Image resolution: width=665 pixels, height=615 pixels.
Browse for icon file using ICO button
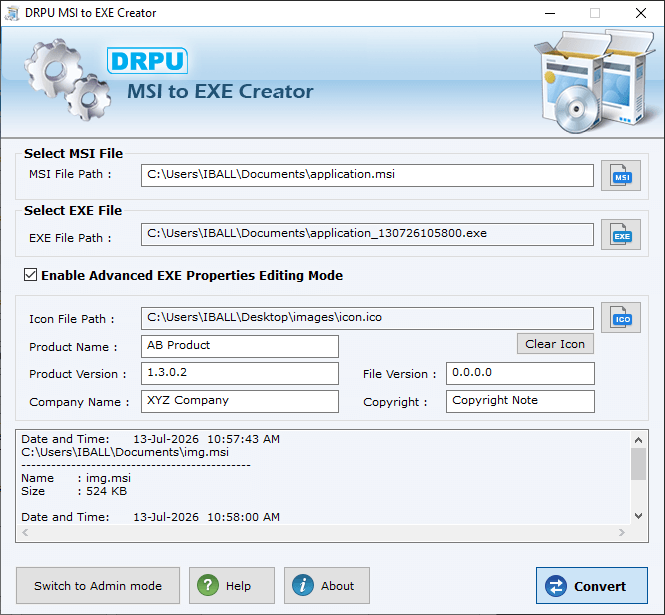[x=620, y=318]
